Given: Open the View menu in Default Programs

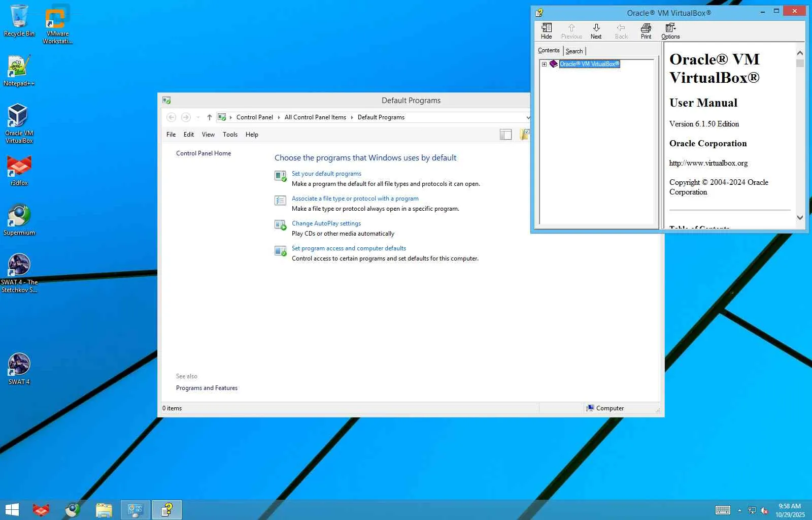Looking at the screenshot, I should click(208, 135).
